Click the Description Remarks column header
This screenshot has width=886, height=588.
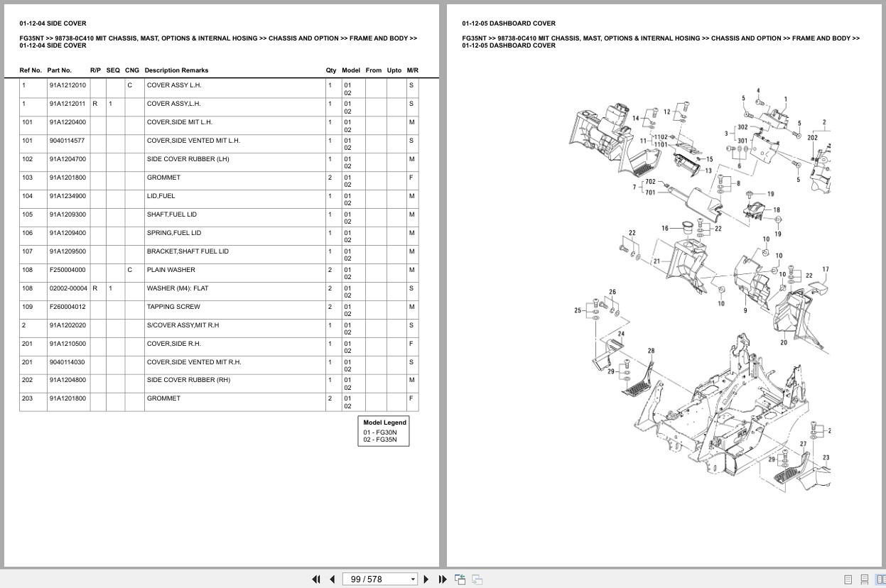coord(176,70)
